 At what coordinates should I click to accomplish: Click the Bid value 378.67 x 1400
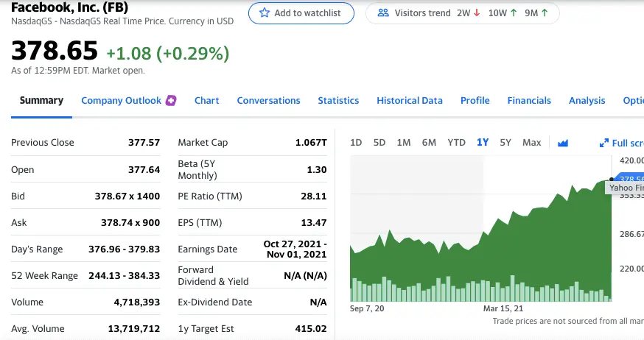[x=127, y=196]
